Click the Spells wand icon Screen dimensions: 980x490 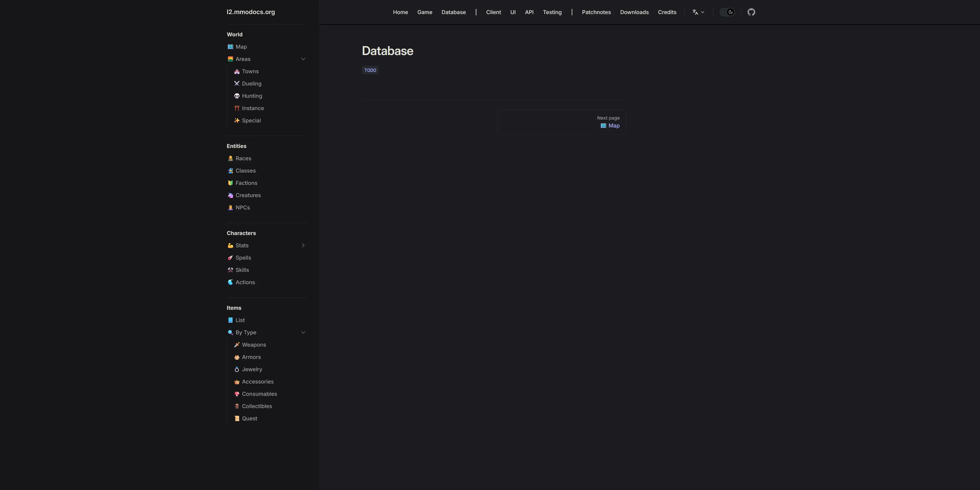230,258
